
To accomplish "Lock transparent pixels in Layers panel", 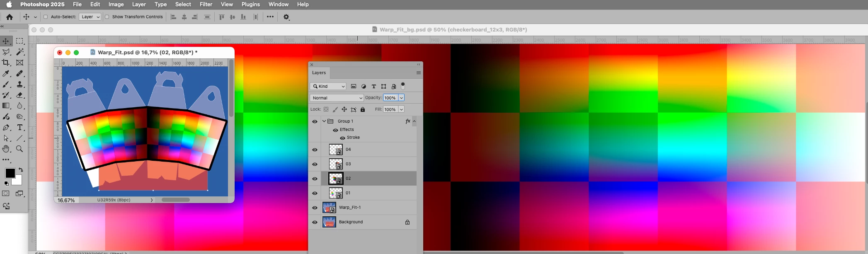I will click(326, 109).
